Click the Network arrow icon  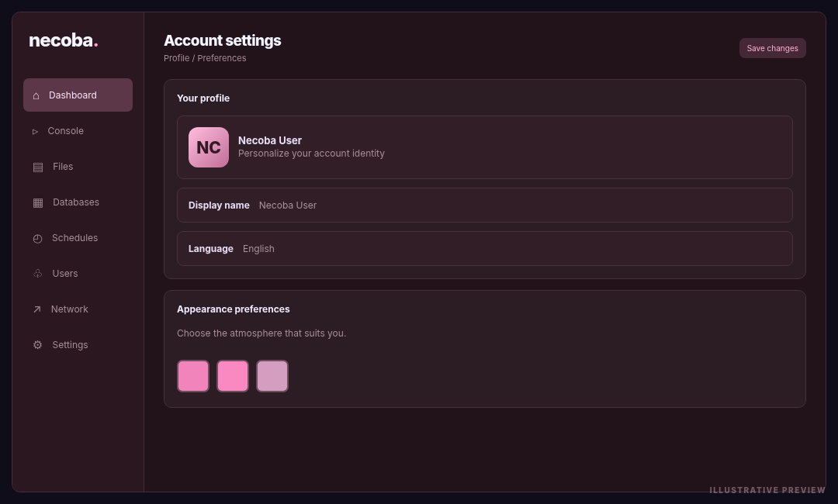(37, 309)
